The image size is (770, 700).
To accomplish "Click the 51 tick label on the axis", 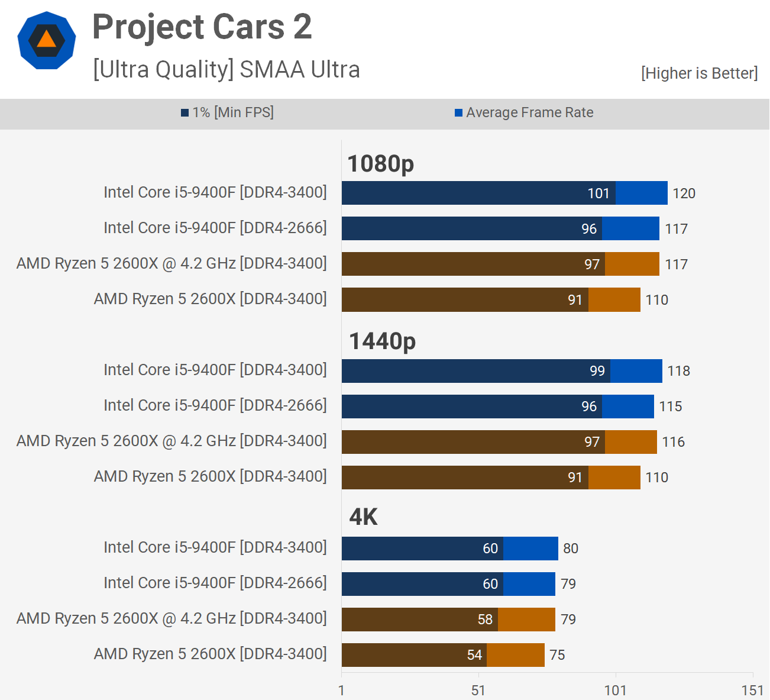I will 478,690.
